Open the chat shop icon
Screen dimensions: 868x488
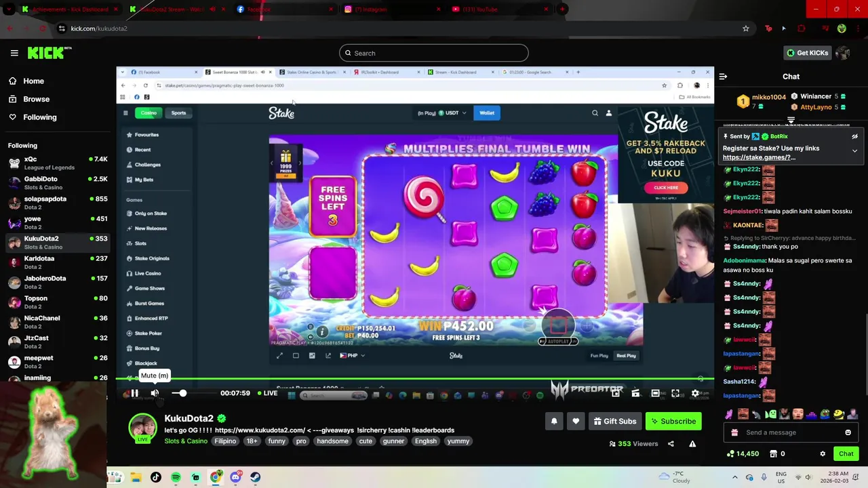(x=774, y=453)
